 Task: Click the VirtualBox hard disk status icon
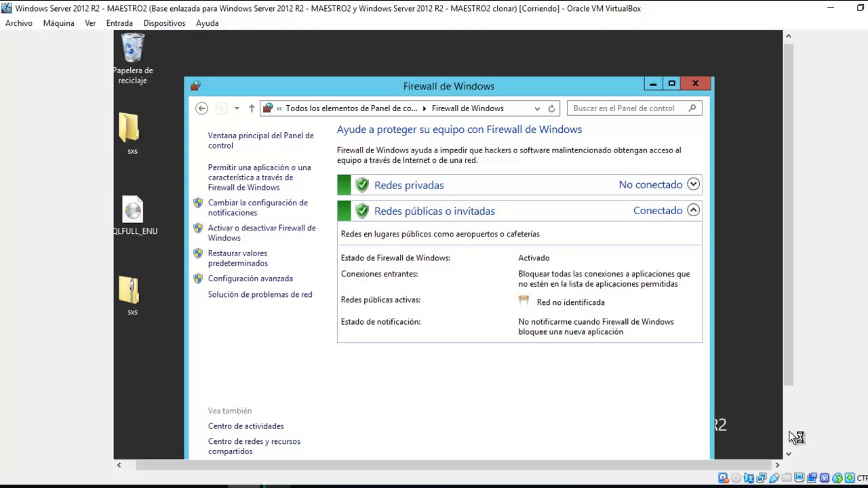coord(723,478)
